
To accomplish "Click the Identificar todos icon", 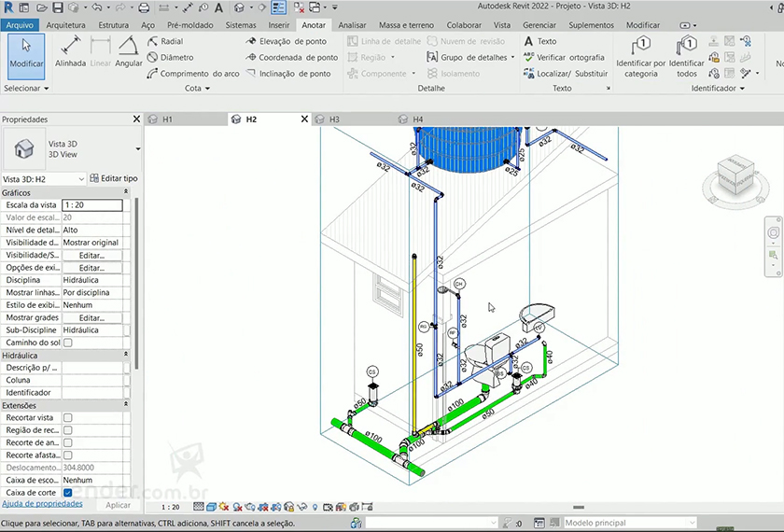I will coord(687,56).
